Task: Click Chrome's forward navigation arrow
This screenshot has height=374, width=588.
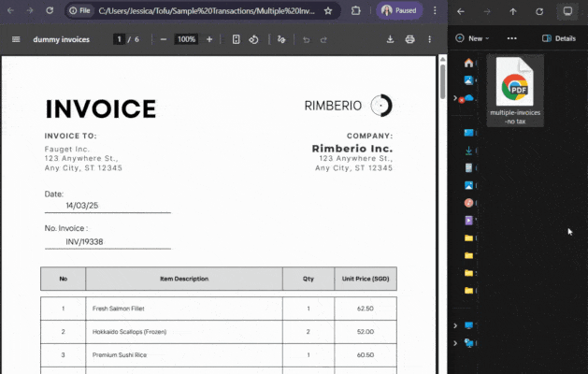Action: tap(30, 10)
